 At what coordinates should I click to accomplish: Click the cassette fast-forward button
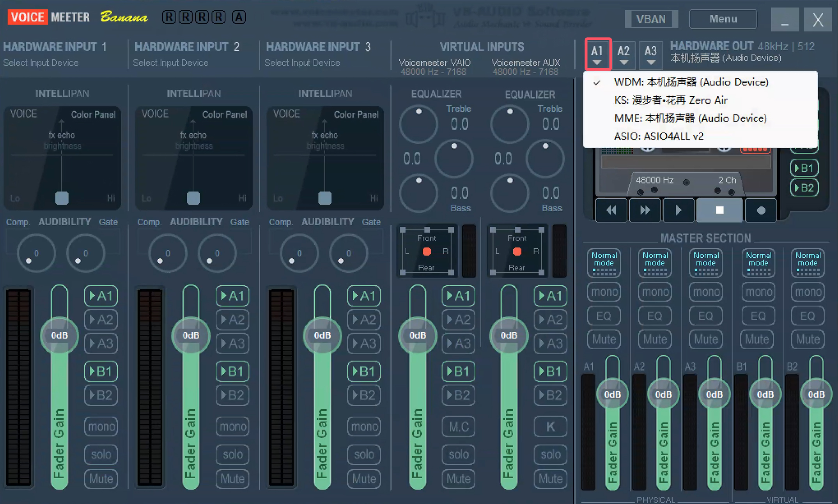pos(645,210)
